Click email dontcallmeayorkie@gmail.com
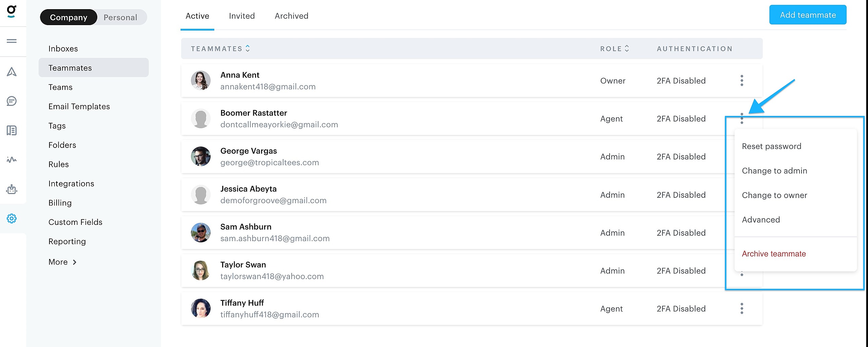868x347 pixels. click(279, 124)
